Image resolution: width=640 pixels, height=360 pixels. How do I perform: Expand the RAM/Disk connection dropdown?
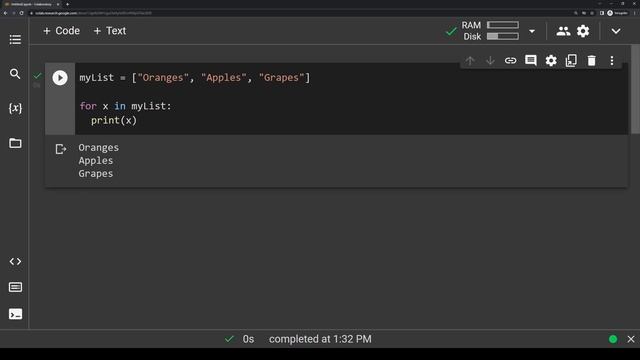[x=532, y=31]
